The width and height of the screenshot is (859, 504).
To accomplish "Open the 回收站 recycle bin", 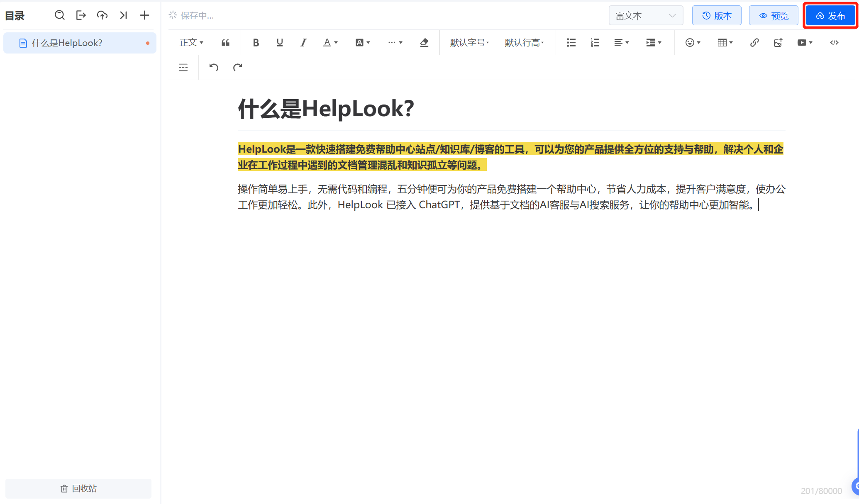I will point(78,488).
